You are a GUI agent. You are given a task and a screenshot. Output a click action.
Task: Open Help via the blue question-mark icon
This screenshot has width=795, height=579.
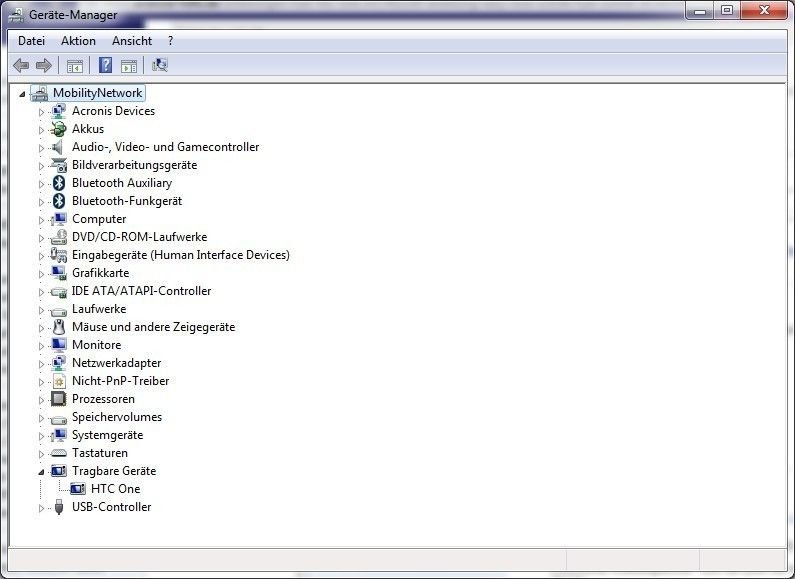[x=105, y=65]
